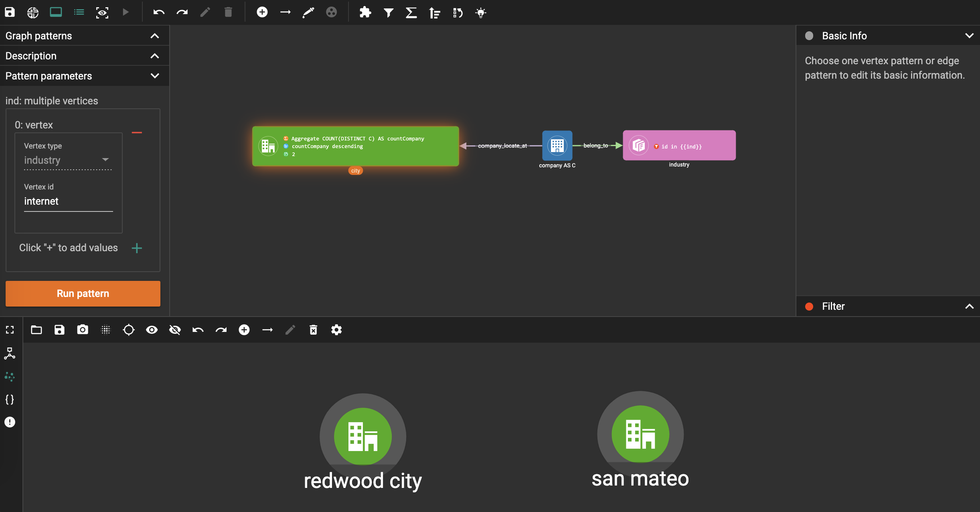Toggle the green list view icon
980x512 pixels.
pos(79,12)
